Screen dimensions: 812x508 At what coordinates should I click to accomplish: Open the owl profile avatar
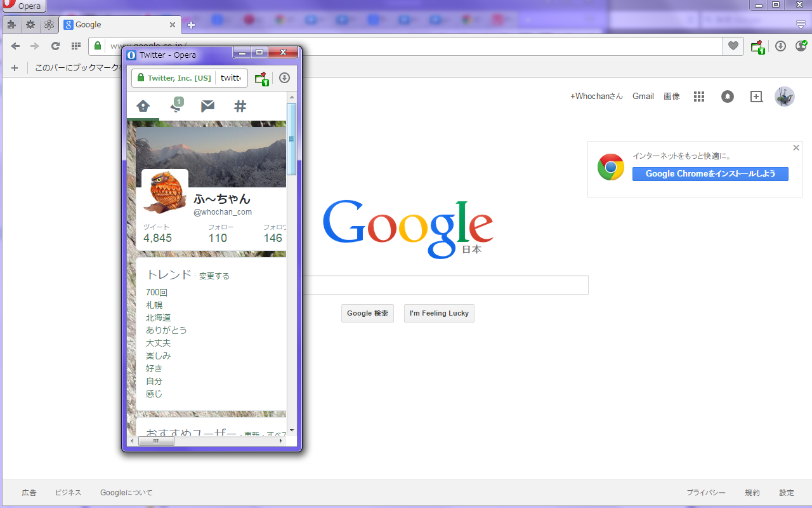tap(164, 192)
